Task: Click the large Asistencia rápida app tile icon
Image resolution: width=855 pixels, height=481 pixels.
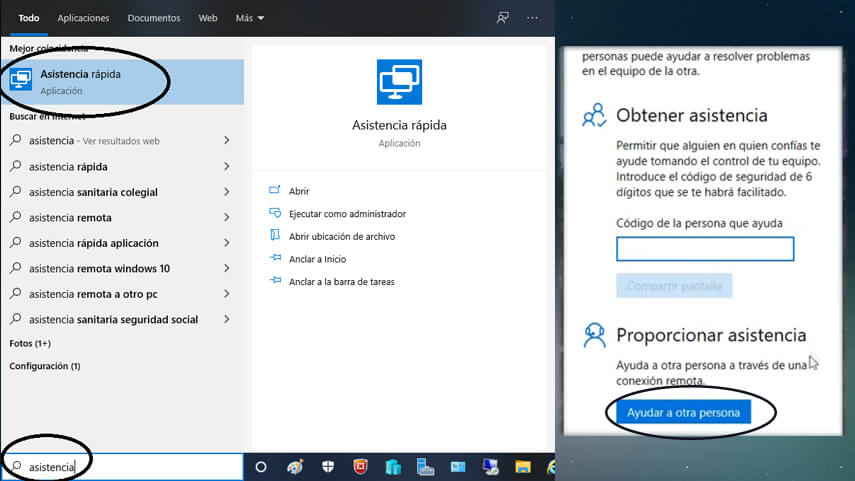Action: point(399,82)
